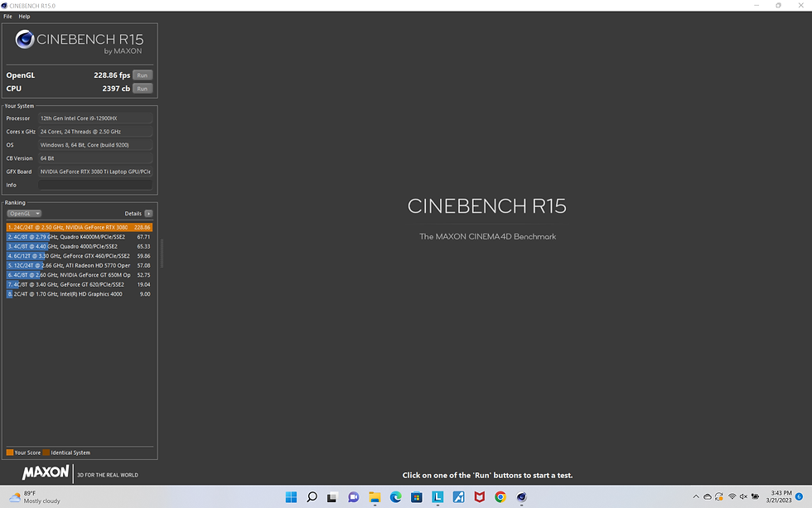Screen dimensions: 812x508
Task: Open the File menu
Action: 7,17
